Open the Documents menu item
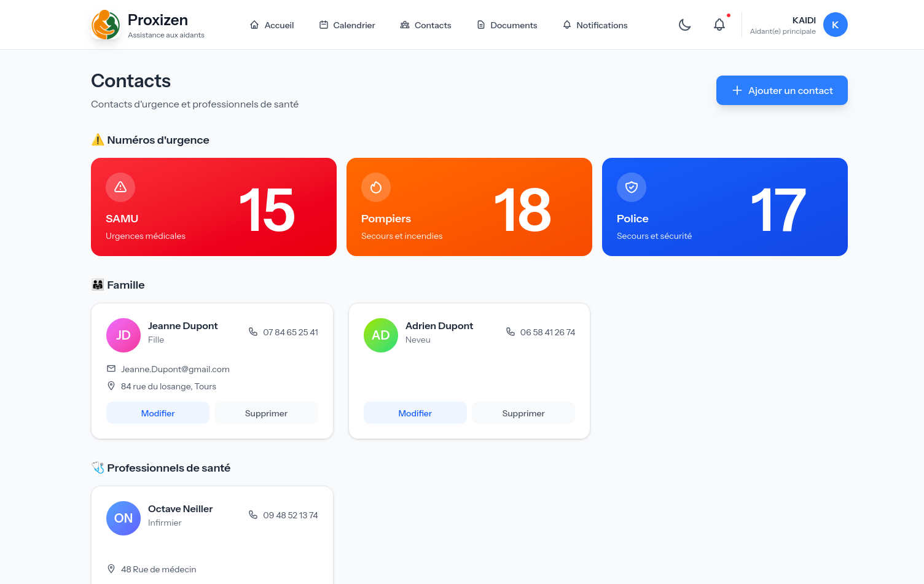The width and height of the screenshot is (924, 584). click(x=507, y=25)
